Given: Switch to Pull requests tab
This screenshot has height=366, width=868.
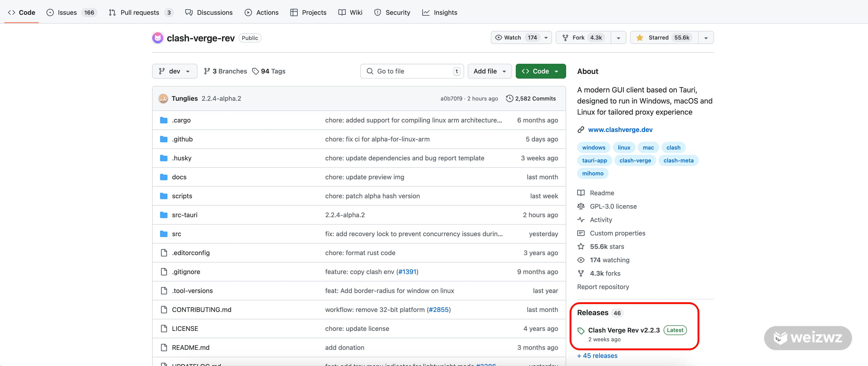Looking at the screenshot, I should pos(141,12).
